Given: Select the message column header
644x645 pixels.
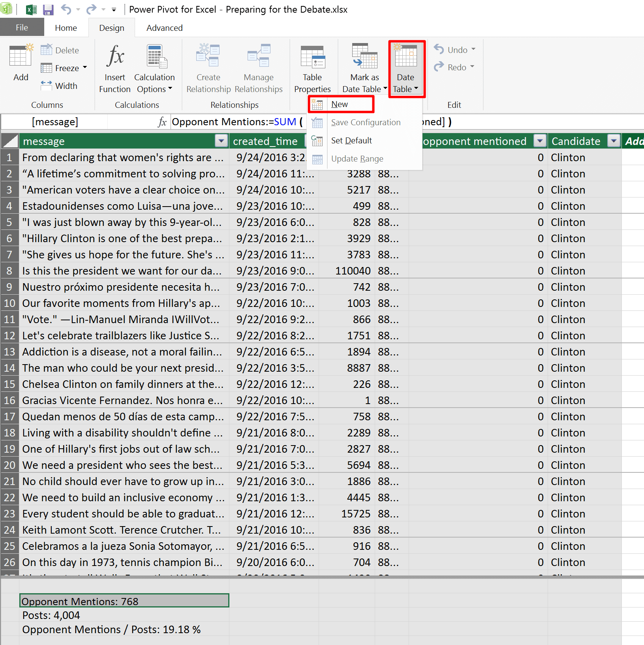Looking at the screenshot, I should (x=124, y=141).
